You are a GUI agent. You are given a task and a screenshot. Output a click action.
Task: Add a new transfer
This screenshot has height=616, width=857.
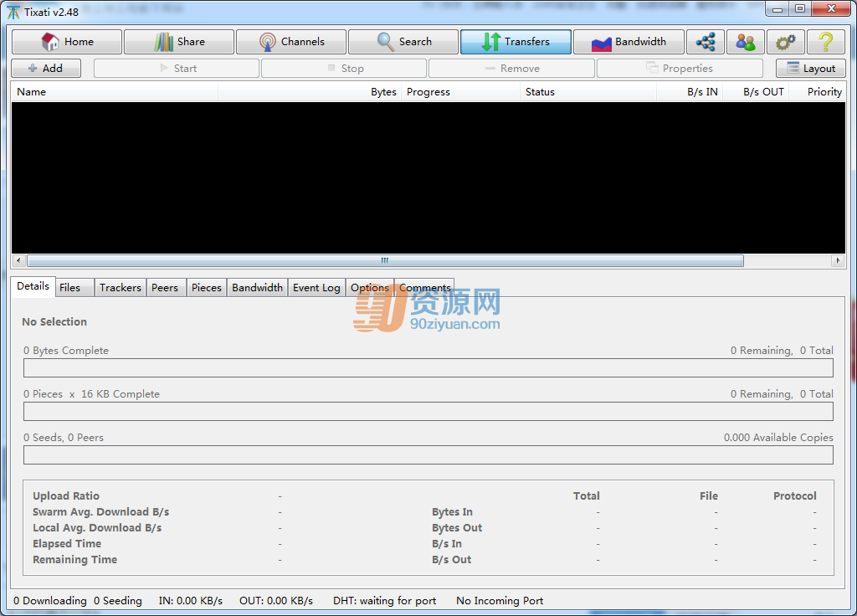pyautogui.click(x=46, y=69)
